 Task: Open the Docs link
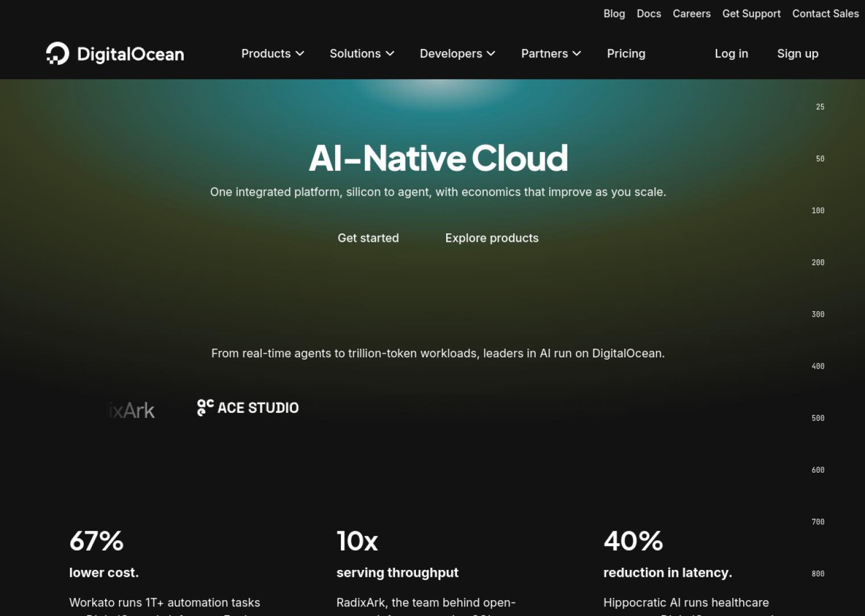pyautogui.click(x=649, y=14)
